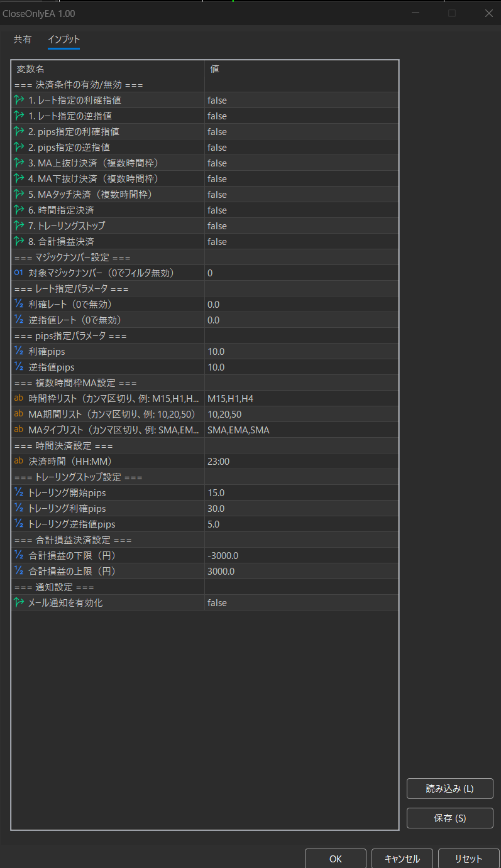Open value dropdown for 5. MAタッチ決済
This screenshot has width=501, height=868.
(300, 195)
